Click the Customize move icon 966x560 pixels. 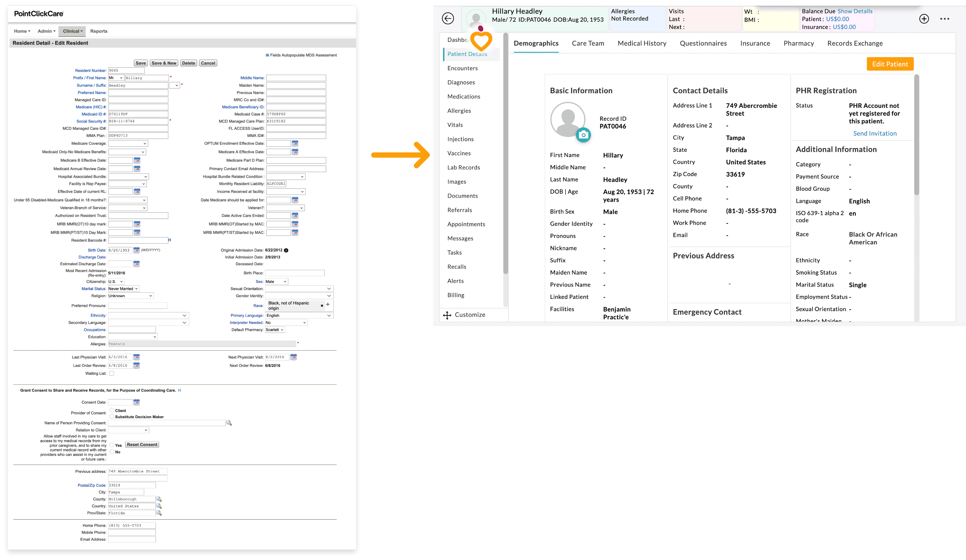pos(447,315)
